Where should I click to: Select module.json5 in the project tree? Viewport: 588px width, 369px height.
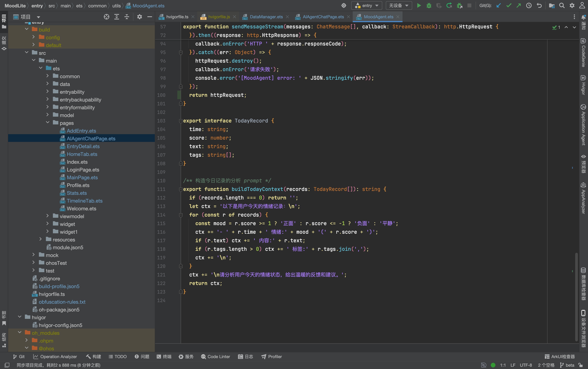coord(68,247)
